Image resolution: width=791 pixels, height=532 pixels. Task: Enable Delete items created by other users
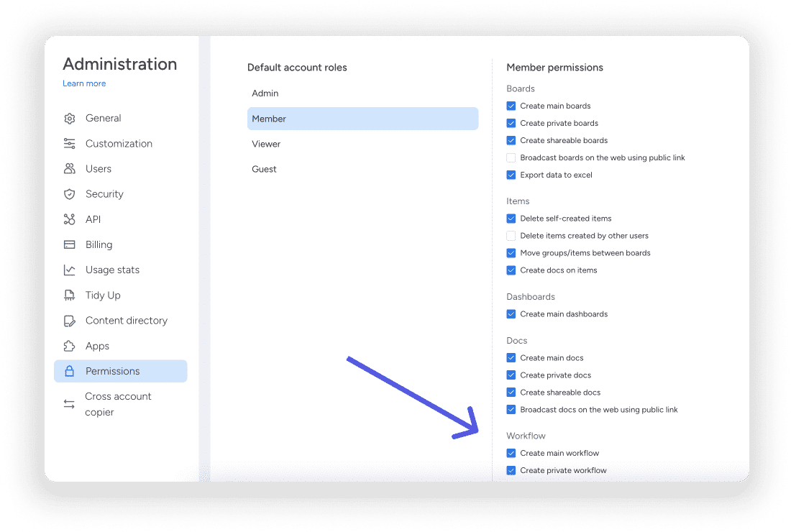point(511,236)
